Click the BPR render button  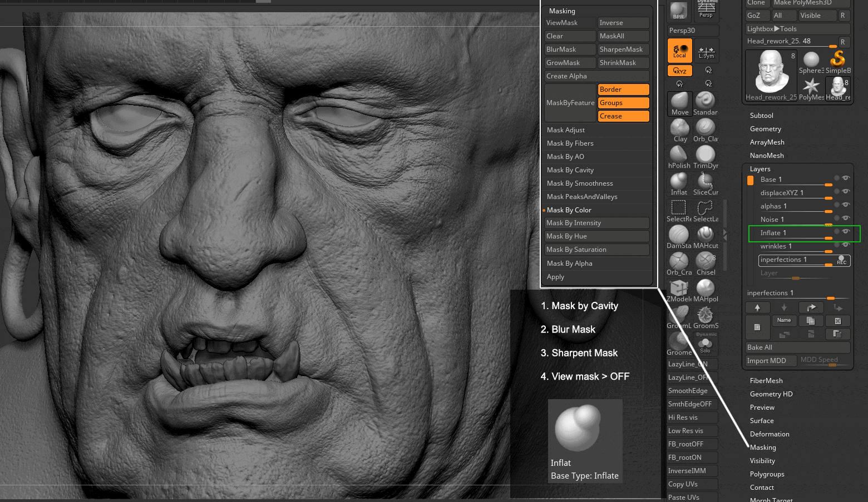click(x=679, y=10)
